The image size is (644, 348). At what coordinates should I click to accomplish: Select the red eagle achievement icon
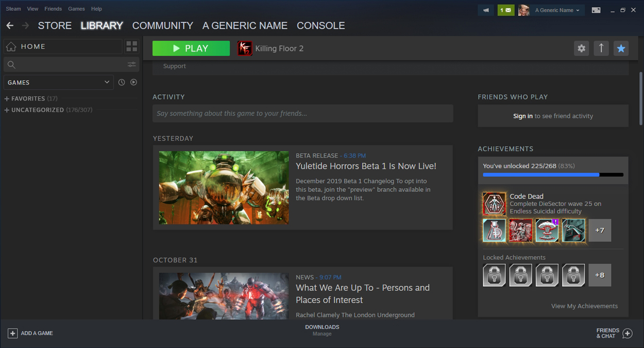(521, 230)
